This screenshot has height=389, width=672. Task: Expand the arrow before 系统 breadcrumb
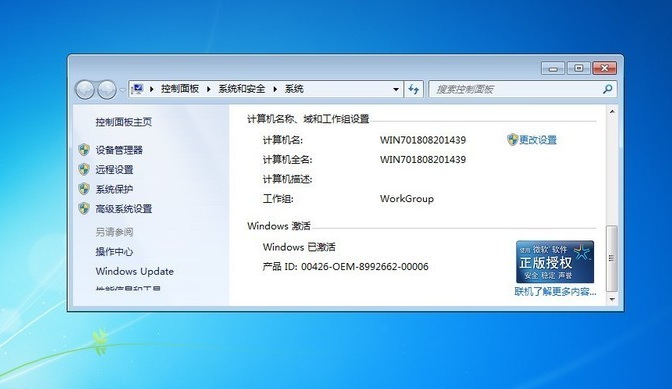click(275, 89)
